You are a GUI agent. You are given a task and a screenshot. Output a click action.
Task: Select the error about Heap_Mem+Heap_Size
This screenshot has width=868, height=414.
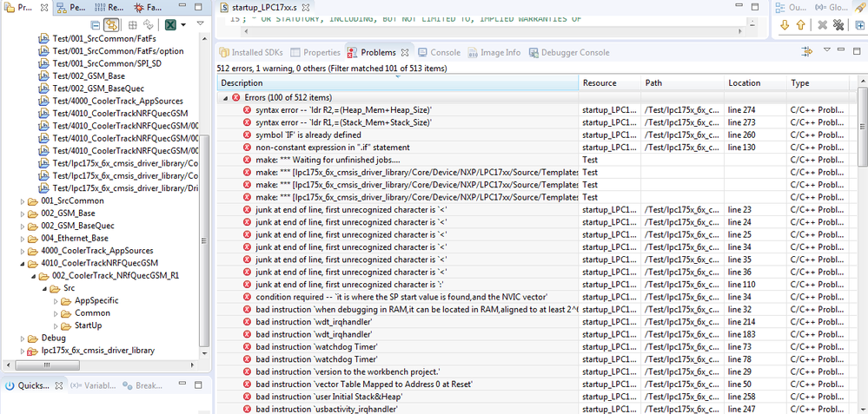pyautogui.click(x=536, y=110)
